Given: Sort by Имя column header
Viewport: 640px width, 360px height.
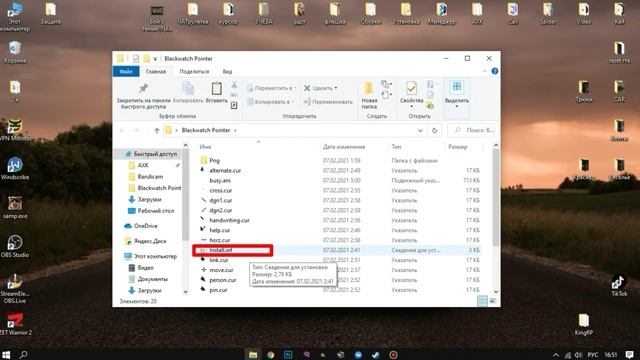Looking at the screenshot, I should pos(205,147).
